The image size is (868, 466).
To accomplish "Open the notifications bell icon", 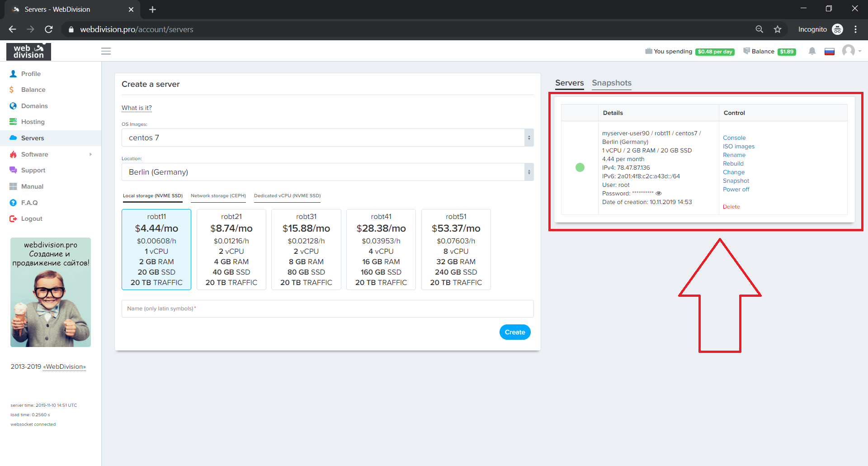I will (812, 51).
